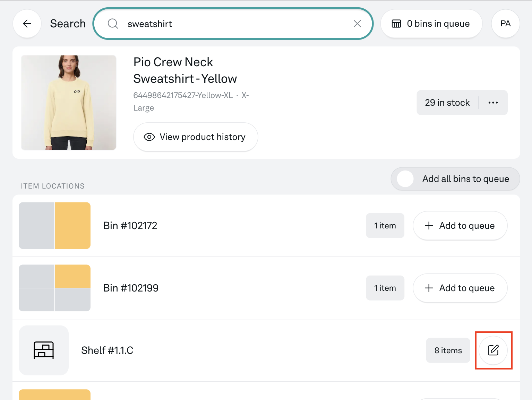532x400 pixels.
Task: Click the Pio Crew Neck Sweatshirt title
Action: pyautogui.click(x=185, y=70)
